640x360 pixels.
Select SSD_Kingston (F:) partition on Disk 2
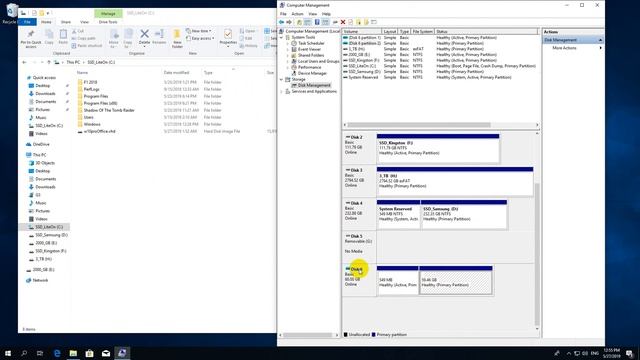pyautogui.click(x=438, y=149)
